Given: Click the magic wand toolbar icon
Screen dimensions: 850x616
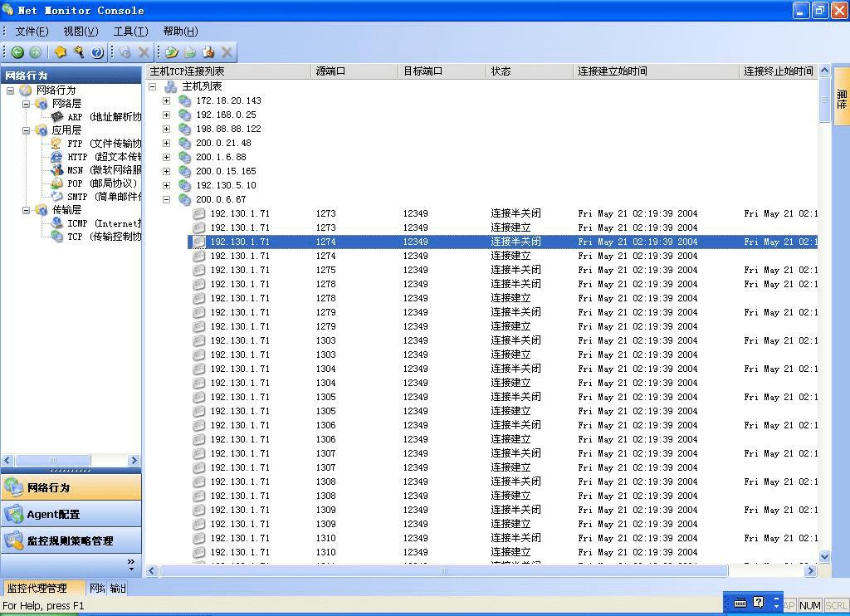Looking at the screenshot, I should click(79, 52).
